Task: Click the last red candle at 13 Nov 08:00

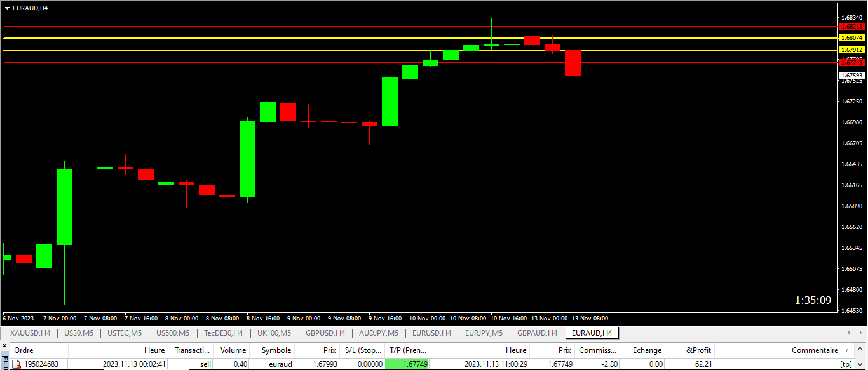Action: pyautogui.click(x=573, y=63)
